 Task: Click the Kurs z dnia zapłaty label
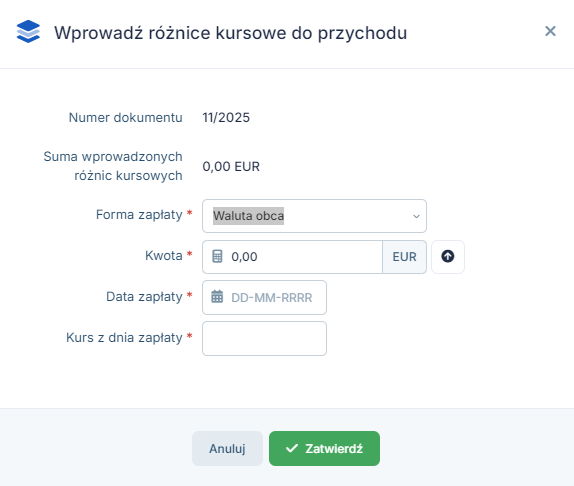tap(124, 337)
